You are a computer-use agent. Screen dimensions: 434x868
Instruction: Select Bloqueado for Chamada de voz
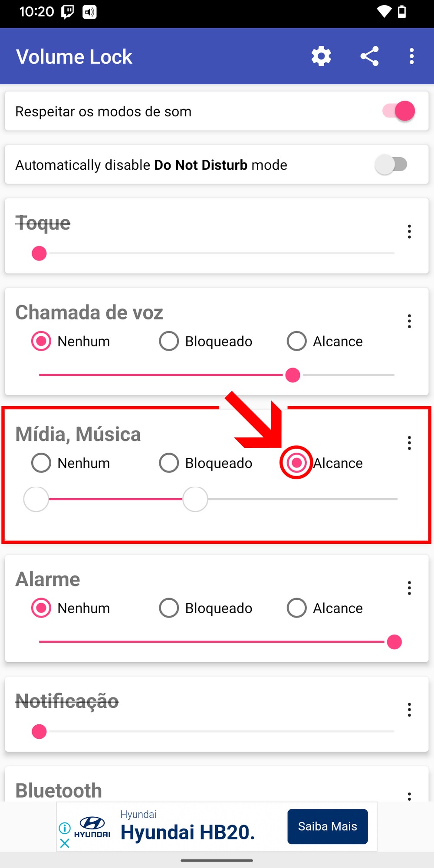tap(169, 341)
